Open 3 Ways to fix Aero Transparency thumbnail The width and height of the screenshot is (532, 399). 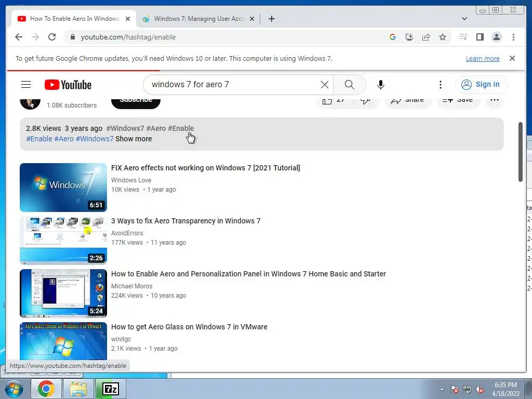(x=63, y=241)
